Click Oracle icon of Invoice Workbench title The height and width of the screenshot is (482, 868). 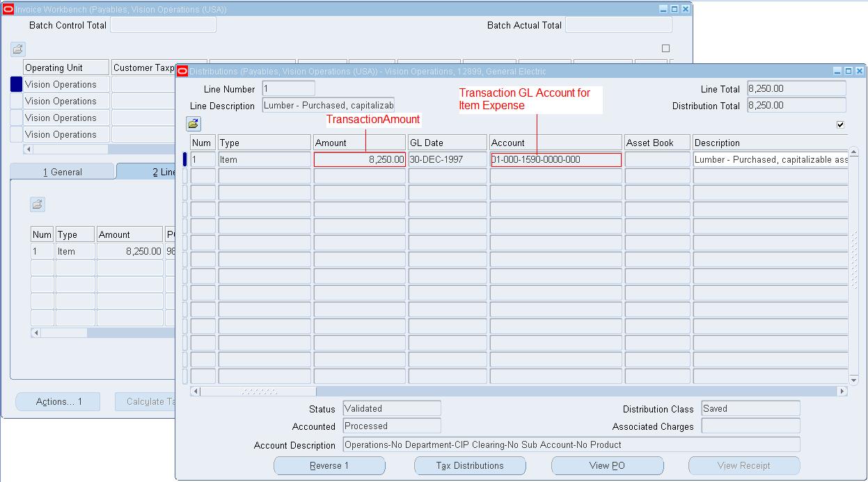click(x=8, y=9)
